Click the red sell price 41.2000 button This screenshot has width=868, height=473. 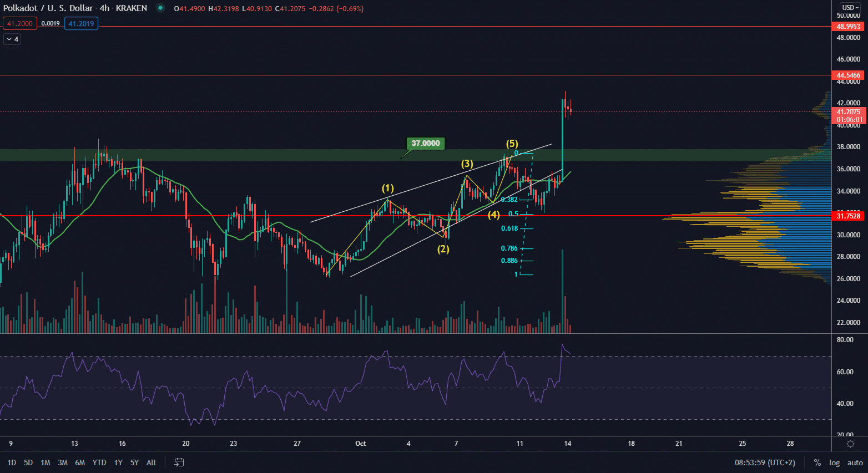(20, 24)
